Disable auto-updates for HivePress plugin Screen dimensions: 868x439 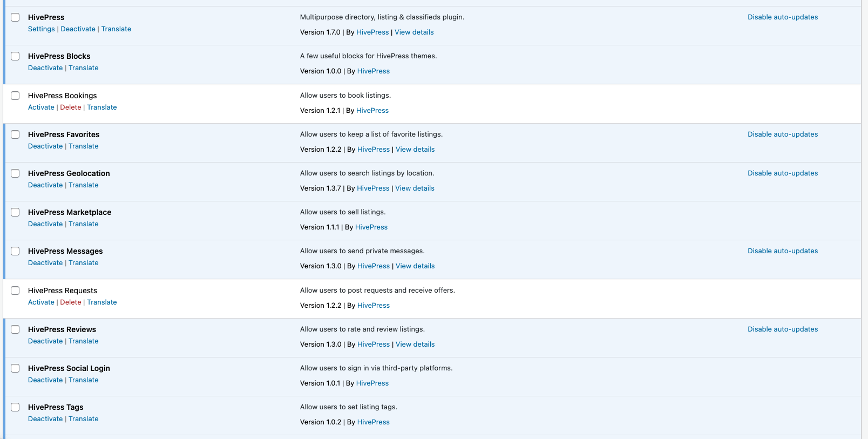coord(783,17)
